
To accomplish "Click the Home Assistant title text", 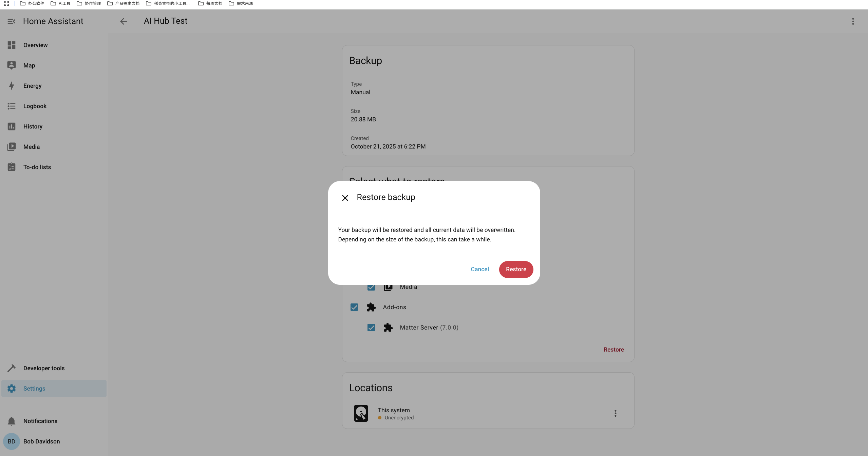I will pos(53,21).
